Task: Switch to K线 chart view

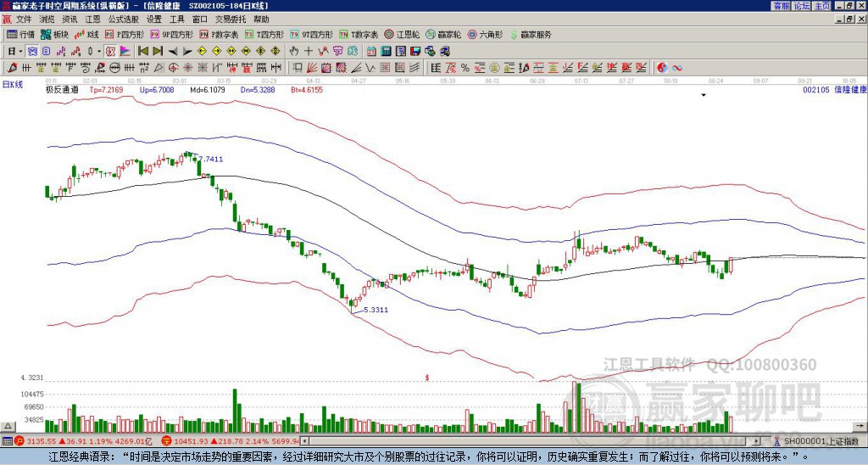Action: [86, 34]
